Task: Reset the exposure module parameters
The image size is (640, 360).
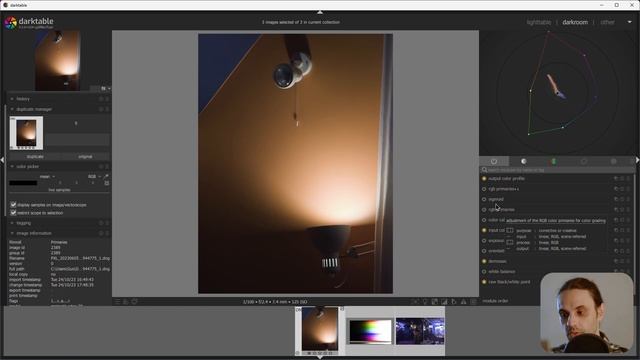Action: (x=622, y=241)
